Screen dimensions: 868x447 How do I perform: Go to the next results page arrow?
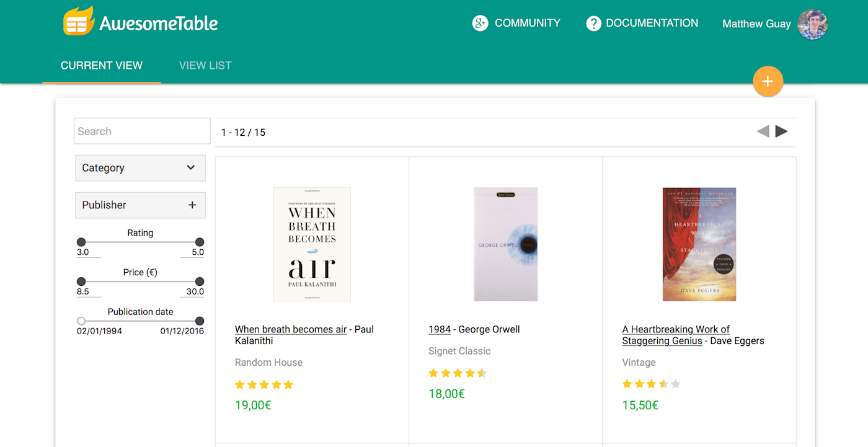781,131
